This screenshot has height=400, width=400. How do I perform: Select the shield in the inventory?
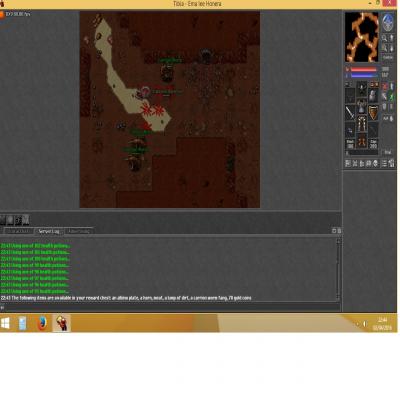point(374,113)
